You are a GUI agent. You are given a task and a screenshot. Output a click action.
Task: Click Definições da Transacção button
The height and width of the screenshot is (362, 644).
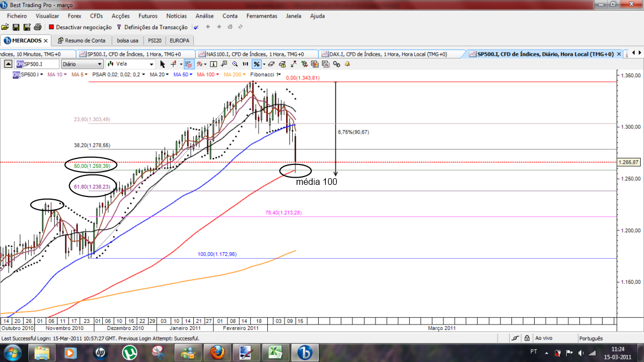tap(151, 27)
